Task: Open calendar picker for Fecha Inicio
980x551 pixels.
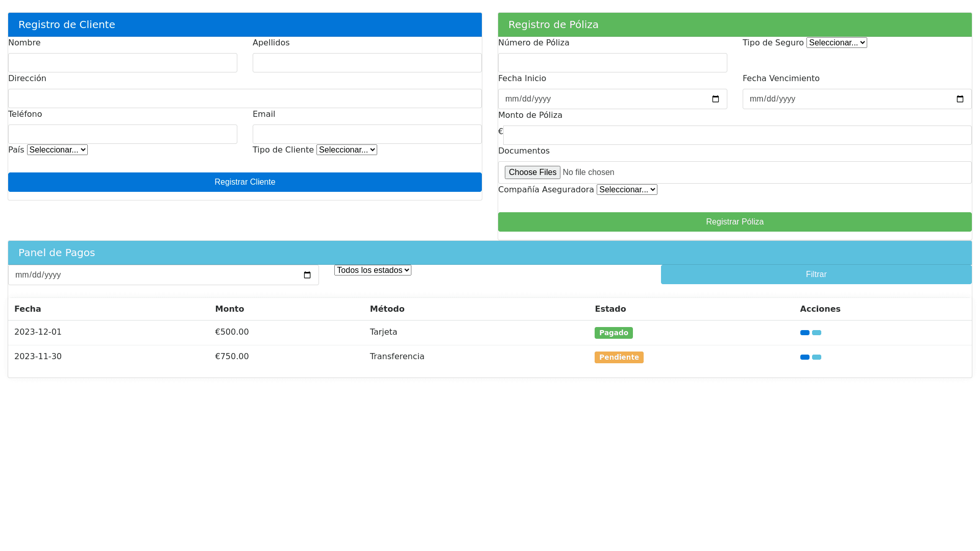Action: (x=716, y=99)
